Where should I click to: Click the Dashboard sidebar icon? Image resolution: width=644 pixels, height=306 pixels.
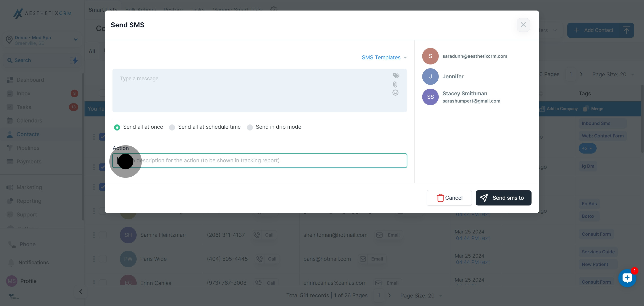coord(10,80)
